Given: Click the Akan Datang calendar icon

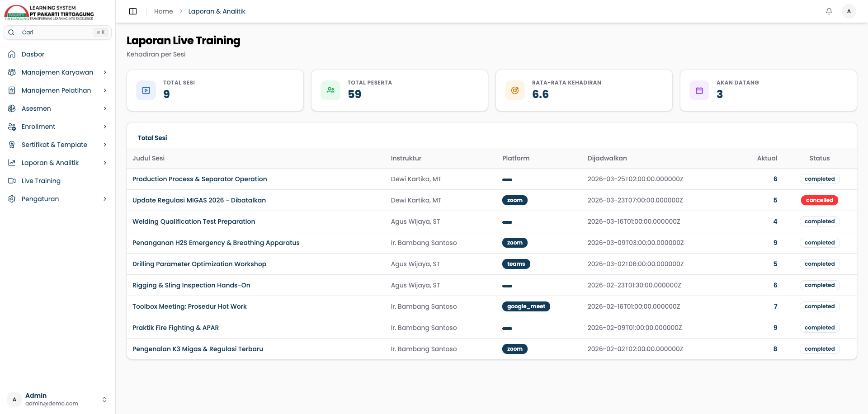Looking at the screenshot, I should pyautogui.click(x=699, y=90).
